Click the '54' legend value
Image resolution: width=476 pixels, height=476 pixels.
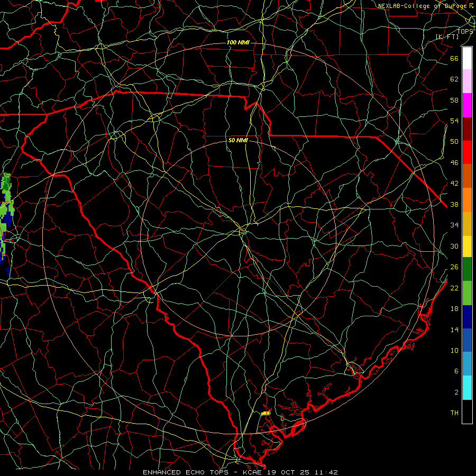click(x=454, y=121)
